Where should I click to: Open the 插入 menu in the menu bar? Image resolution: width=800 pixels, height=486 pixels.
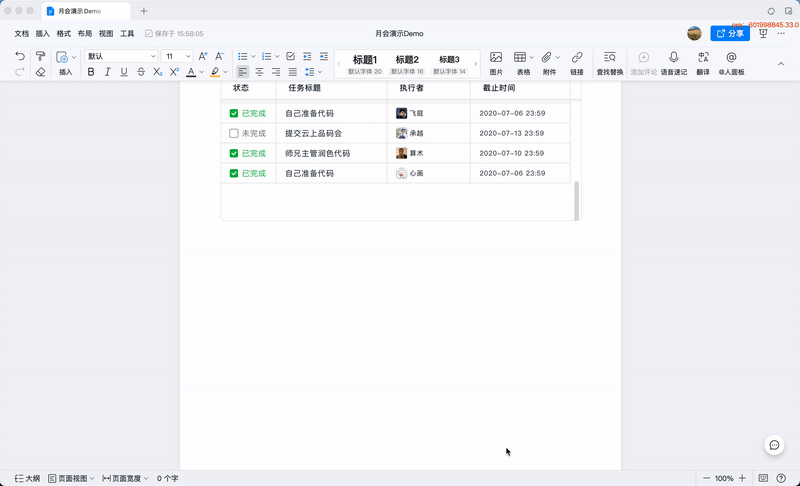click(x=42, y=34)
